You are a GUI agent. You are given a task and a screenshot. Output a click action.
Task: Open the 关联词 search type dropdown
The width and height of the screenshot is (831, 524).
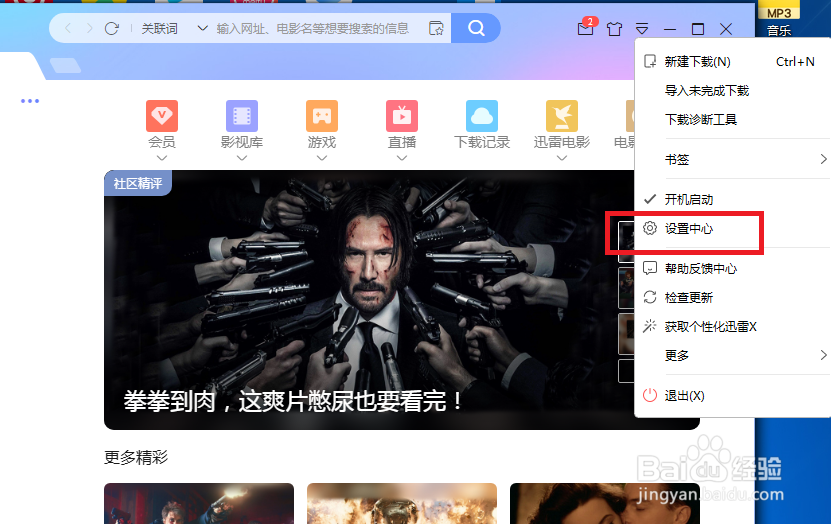[x=174, y=28]
